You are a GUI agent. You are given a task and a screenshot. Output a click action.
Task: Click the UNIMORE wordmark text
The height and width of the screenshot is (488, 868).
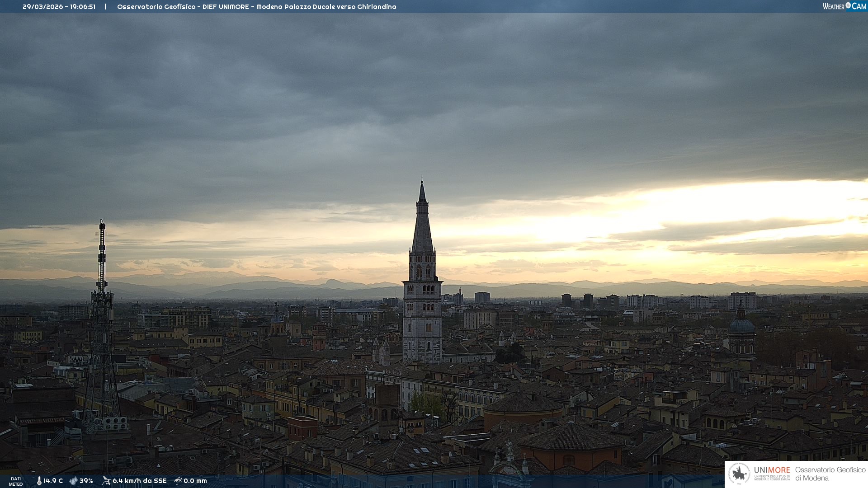click(x=772, y=470)
